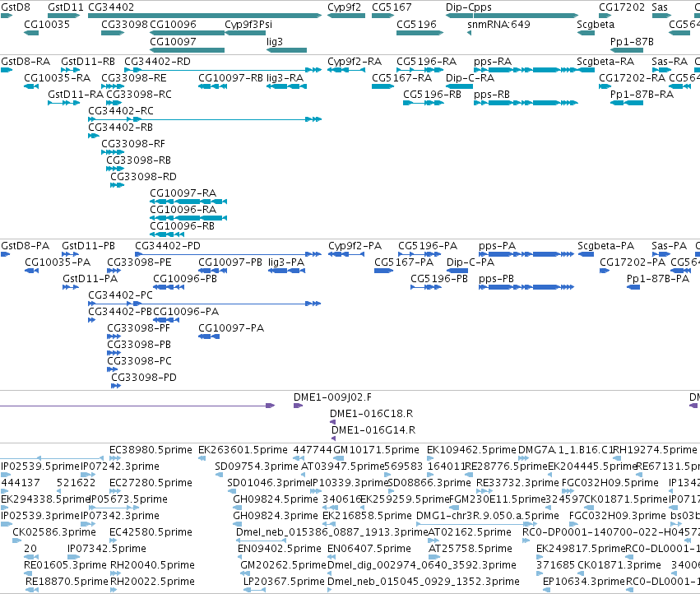This screenshot has width=700, height=594.
Task: Click the Sas gene label
Action: [660, 7]
